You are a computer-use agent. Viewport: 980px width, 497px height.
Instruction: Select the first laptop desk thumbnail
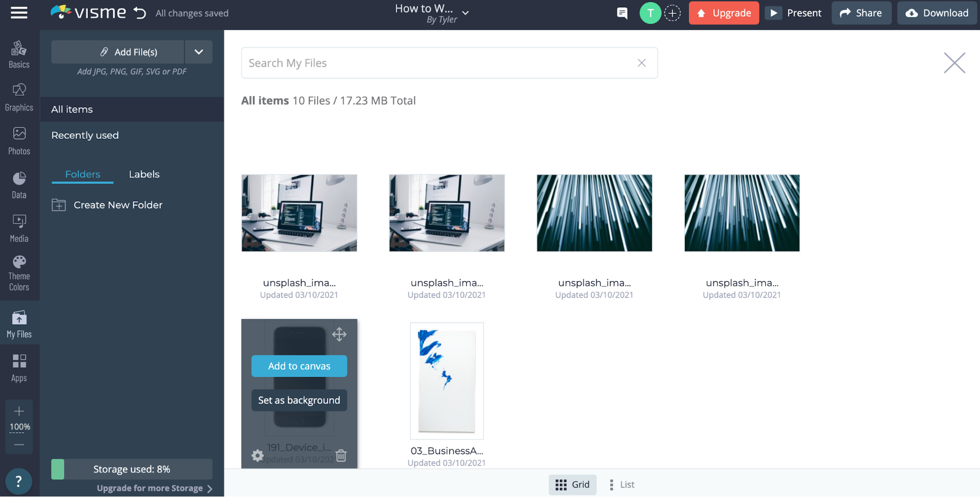(x=299, y=213)
